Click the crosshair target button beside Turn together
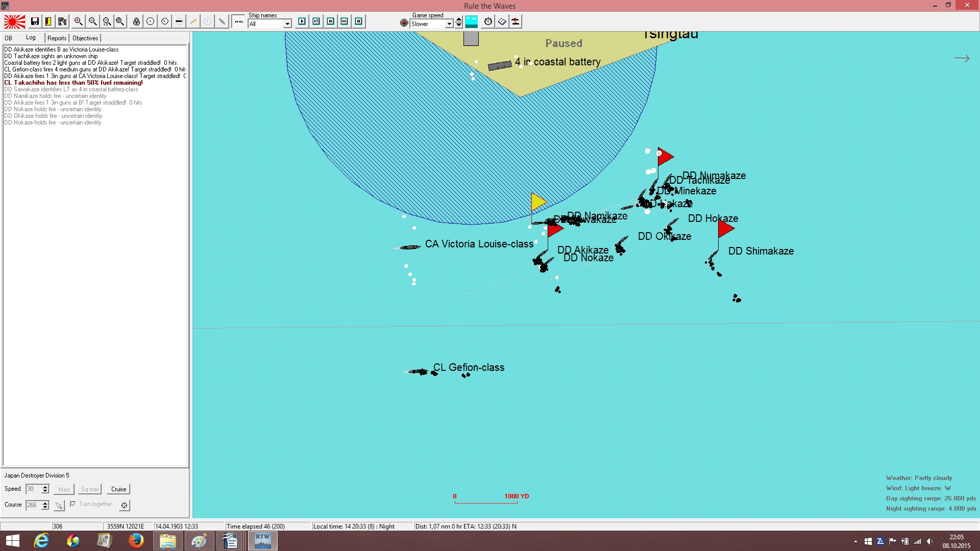Viewport: 980px width, 551px height. point(124,505)
